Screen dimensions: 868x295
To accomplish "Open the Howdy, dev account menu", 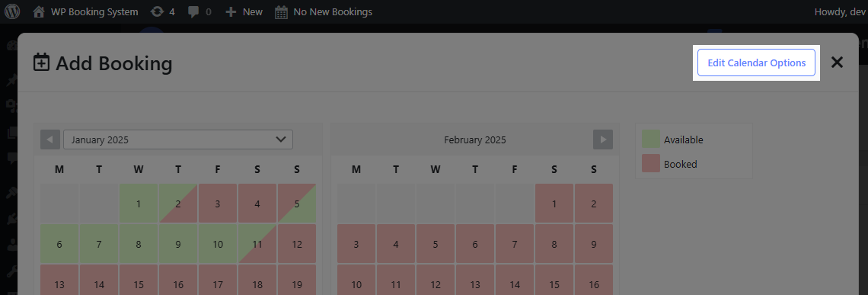I will (x=838, y=11).
